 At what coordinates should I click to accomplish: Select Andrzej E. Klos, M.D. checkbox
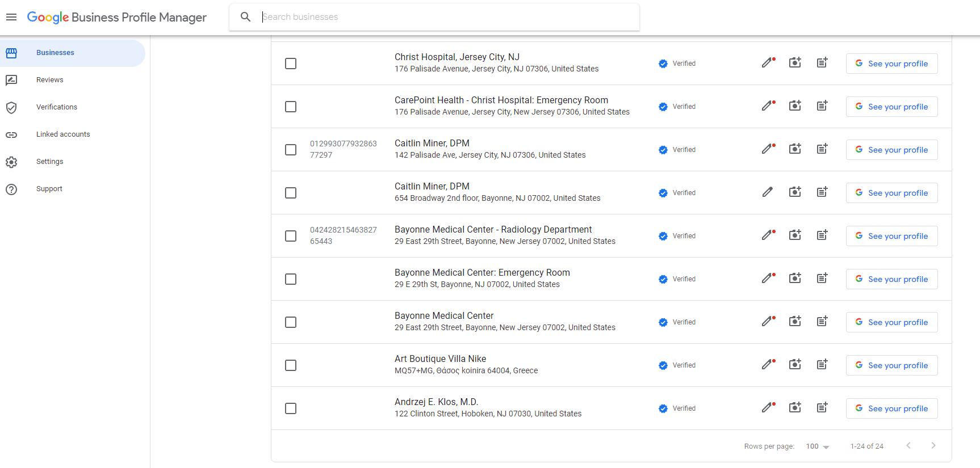[291, 408]
